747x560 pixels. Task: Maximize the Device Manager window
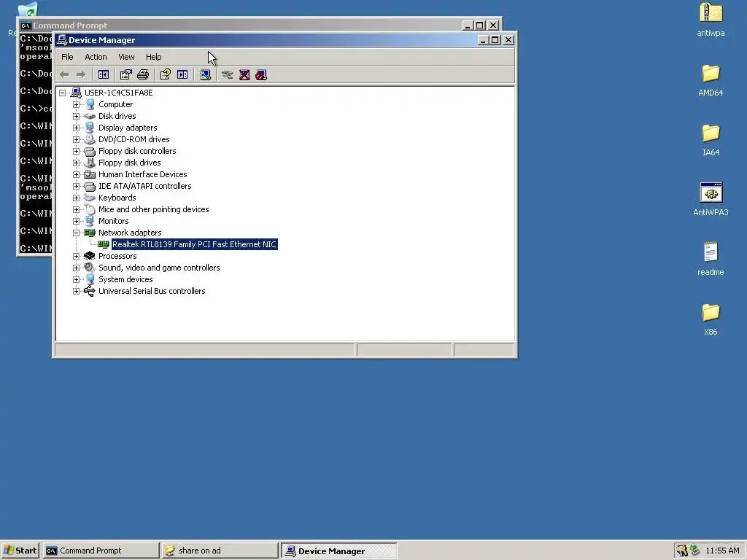pyautogui.click(x=495, y=40)
